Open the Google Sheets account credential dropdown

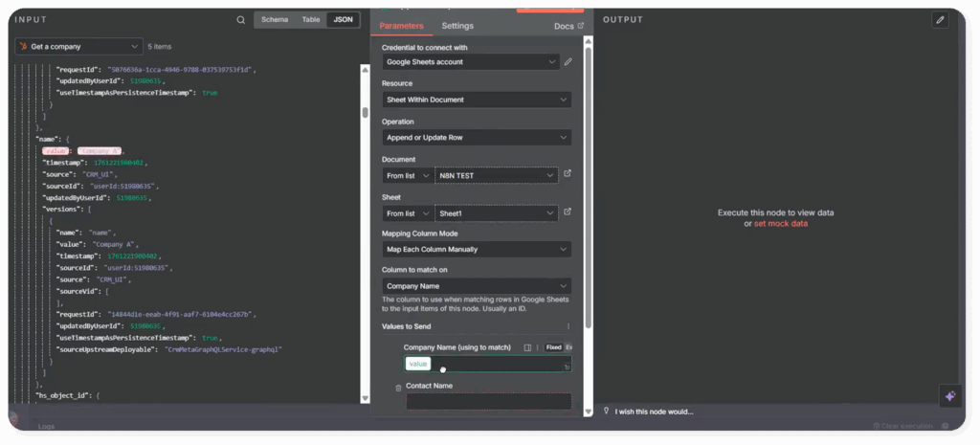click(x=471, y=62)
